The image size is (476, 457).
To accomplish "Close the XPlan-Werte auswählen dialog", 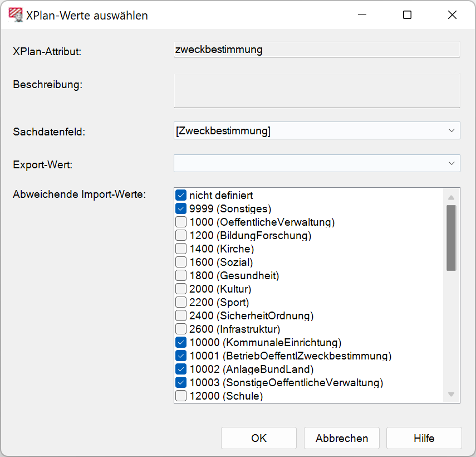I will tap(452, 15).
